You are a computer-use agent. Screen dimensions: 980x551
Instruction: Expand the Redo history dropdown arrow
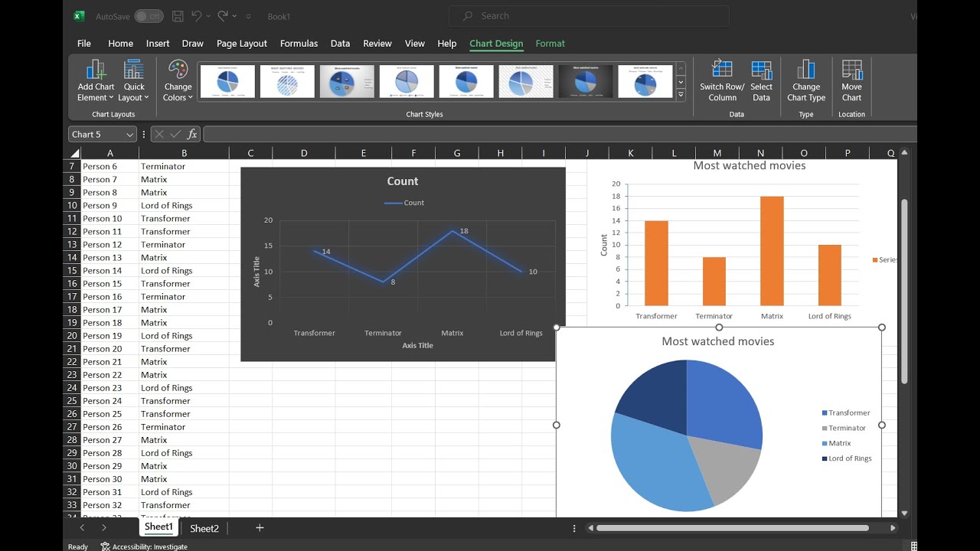pos(236,16)
